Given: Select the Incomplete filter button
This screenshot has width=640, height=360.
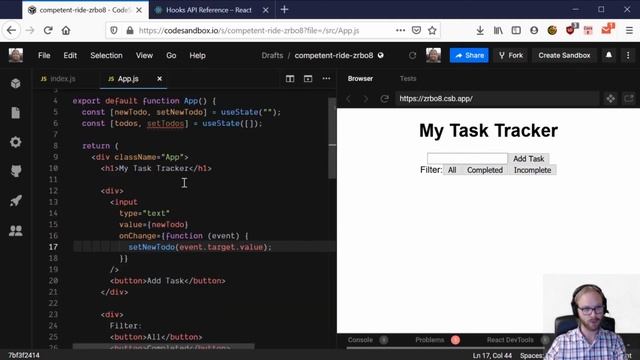Looking at the screenshot, I should [x=532, y=170].
